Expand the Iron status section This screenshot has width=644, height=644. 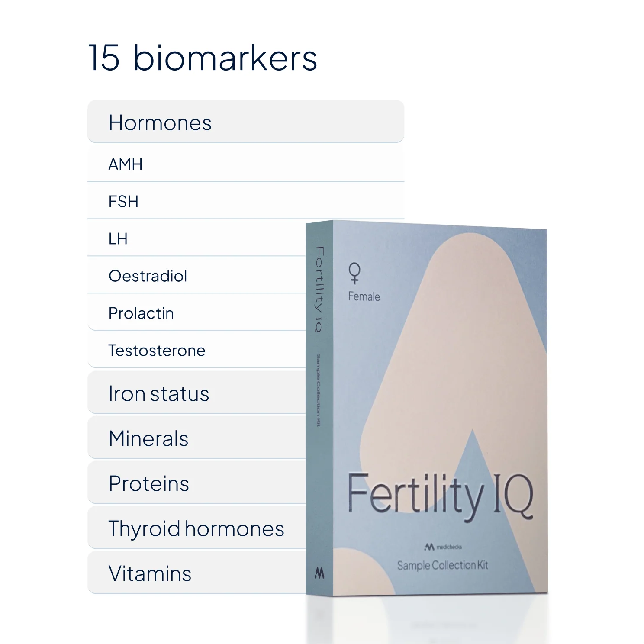(197, 393)
